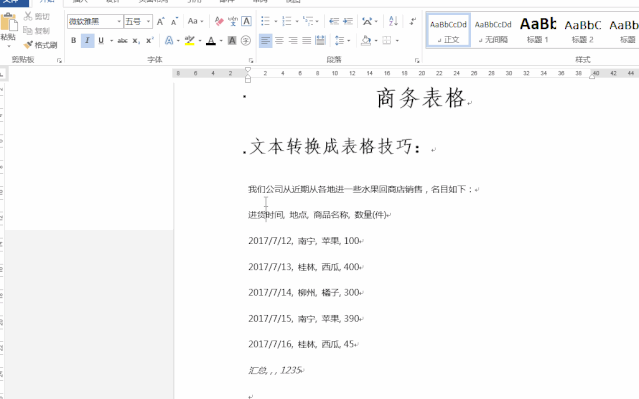Open highlight color dropdown arrow
The image size is (639, 399).
(200, 40)
